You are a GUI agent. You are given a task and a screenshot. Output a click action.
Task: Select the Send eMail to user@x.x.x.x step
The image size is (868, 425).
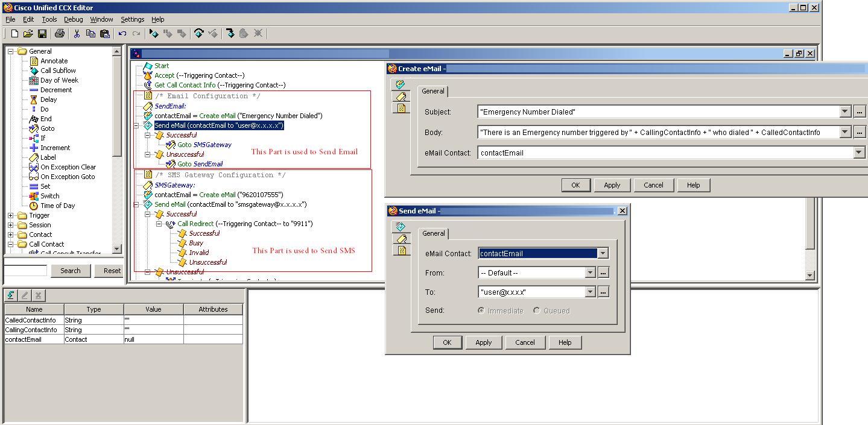click(218, 125)
